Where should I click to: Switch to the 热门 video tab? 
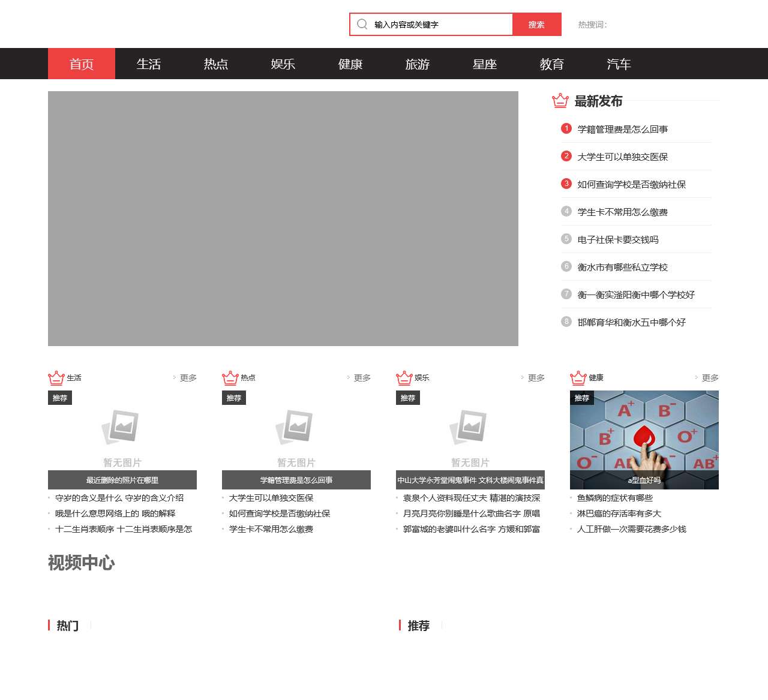[67, 626]
